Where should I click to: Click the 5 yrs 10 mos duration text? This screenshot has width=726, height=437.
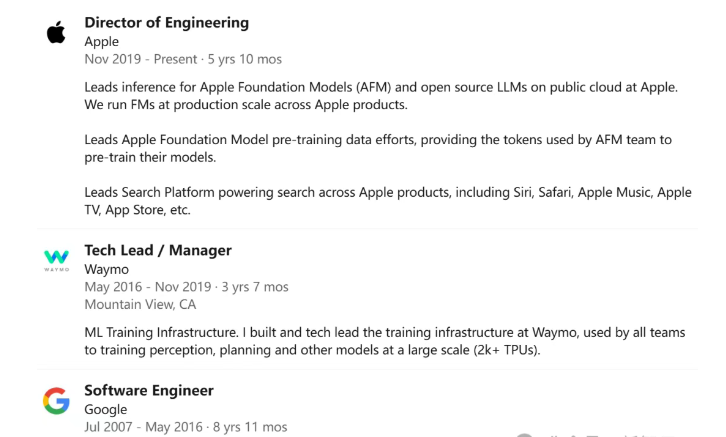[244, 59]
